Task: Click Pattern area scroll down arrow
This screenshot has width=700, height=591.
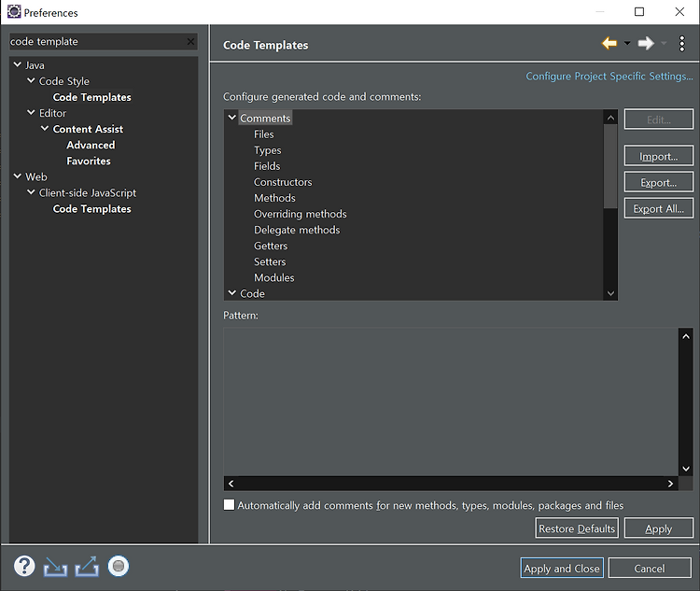Action: click(x=686, y=469)
